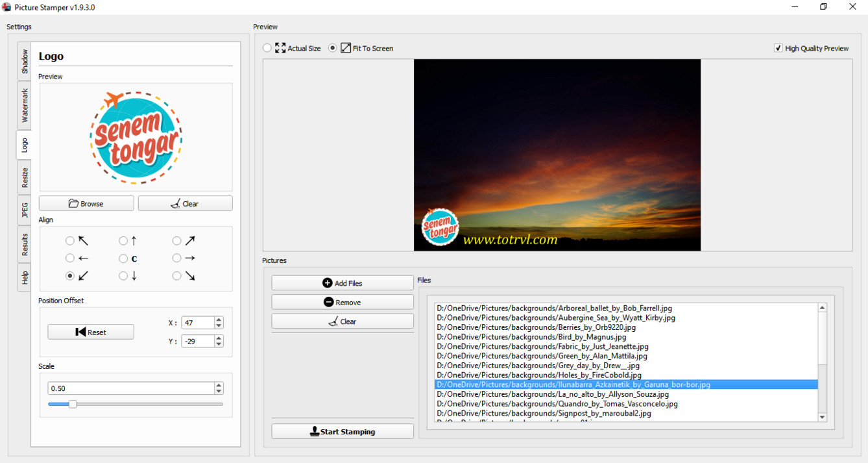Select bottom-right arrow alignment

pyautogui.click(x=176, y=276)
